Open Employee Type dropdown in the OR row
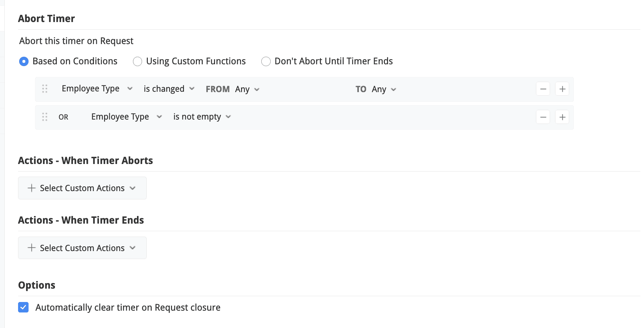The width and height of the screenshot is (644, 328). pos(126,117)
